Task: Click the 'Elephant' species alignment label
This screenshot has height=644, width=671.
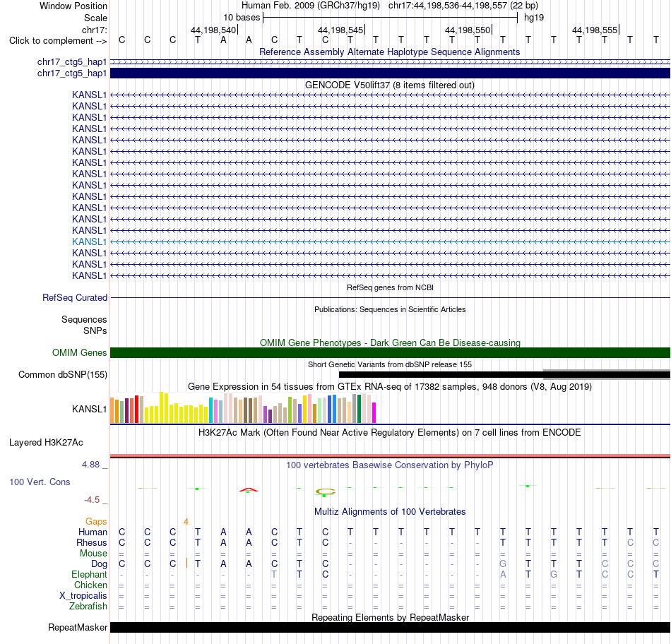Action: click(x=90, y=574)
